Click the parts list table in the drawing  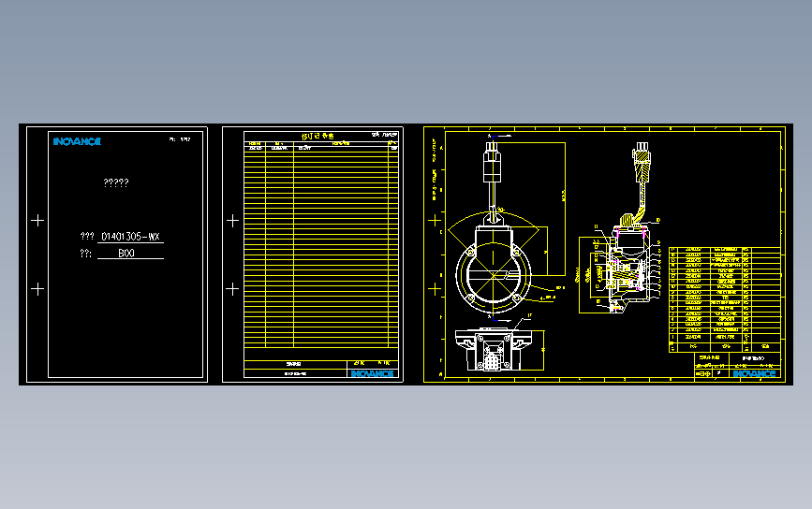click(x=725, y=299)
